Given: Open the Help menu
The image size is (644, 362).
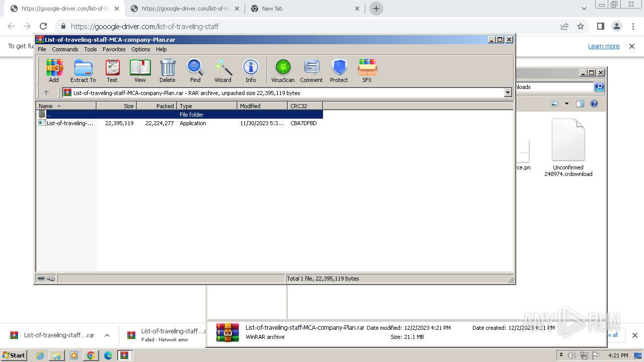Looking at the screenshot, I should [162, 49].
